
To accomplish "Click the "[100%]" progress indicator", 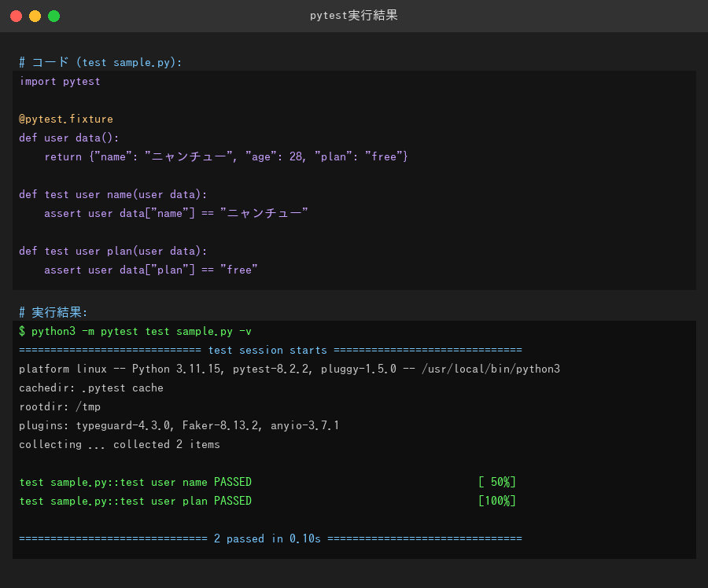I will 496,502.
